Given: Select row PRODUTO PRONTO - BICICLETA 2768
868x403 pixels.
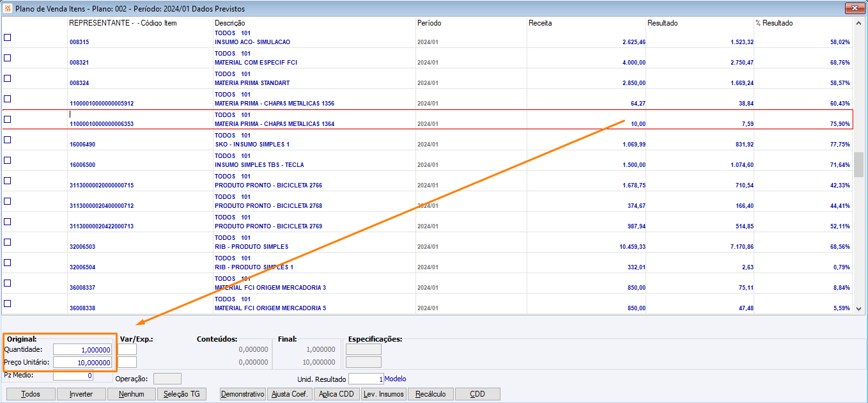Looking at the screenshot, I should 427,201.
